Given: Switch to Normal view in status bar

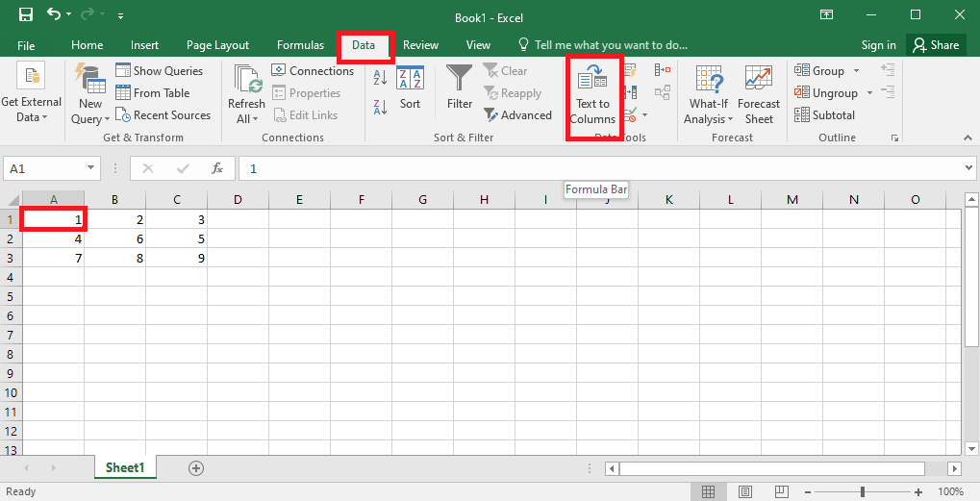Looking at the screenshot, I should [708, 491].
